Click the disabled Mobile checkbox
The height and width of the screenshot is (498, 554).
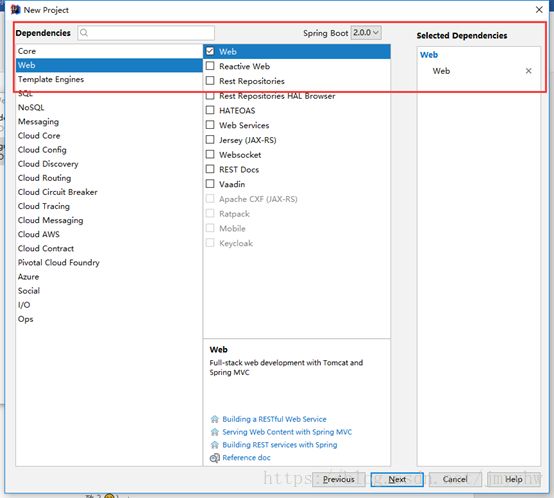(210, 228)
